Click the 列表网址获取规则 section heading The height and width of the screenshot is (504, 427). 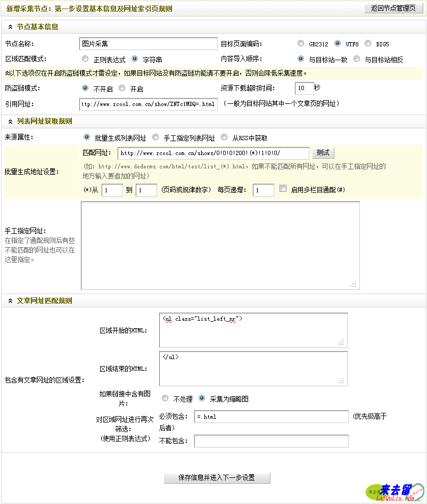click(44, 121)
